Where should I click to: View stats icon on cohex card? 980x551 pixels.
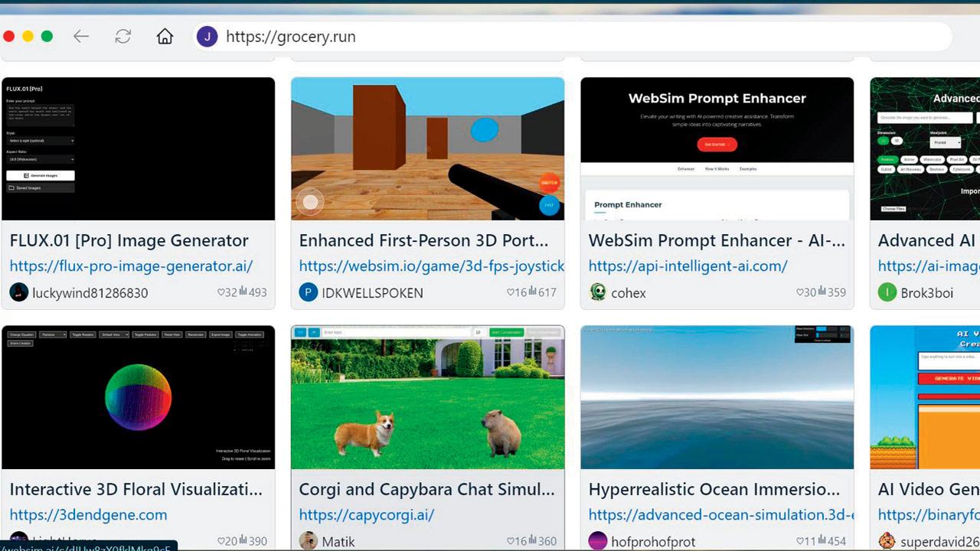(x=822, y=292)
